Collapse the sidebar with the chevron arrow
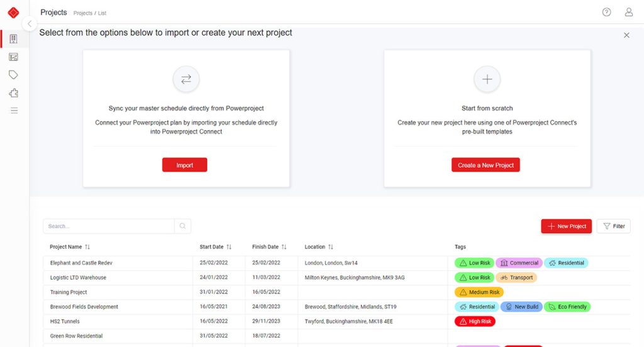Image resolution: width=644 pixels, height=347 pixels. (x=29, y=24)
